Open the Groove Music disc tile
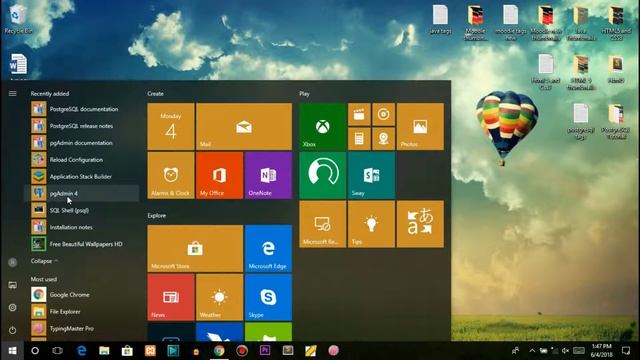Image resolution: width=640 pixels, height=360 pixels. pos(383,114)
